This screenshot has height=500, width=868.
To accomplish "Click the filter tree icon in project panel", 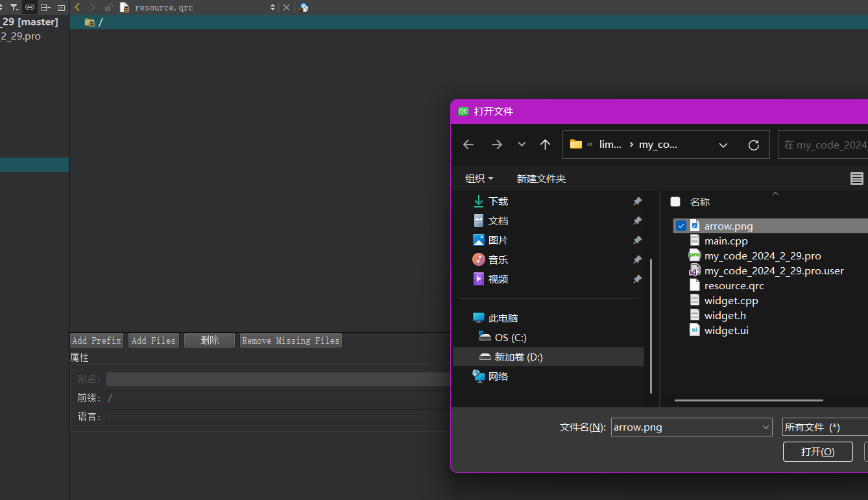I will tap(14, 7).
